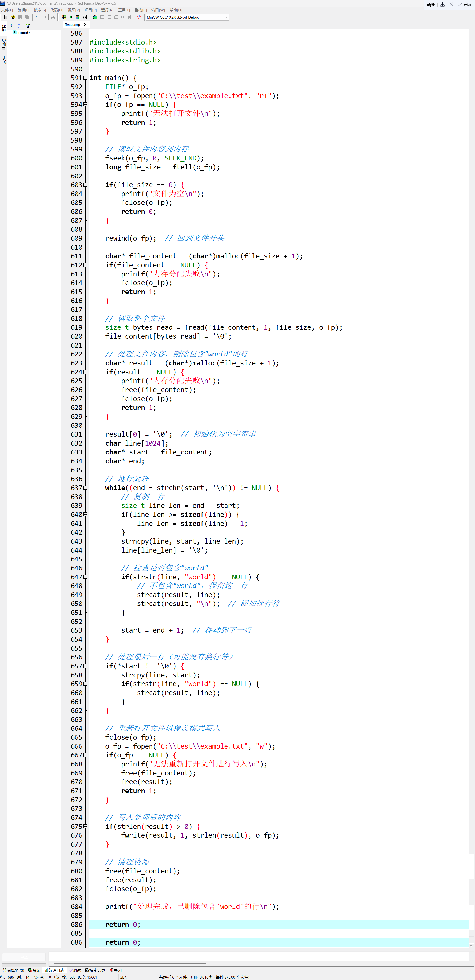475x980 pixels.
Task: Switch to the 编译日志 bottom tab
Action: [x=54, y=971]
